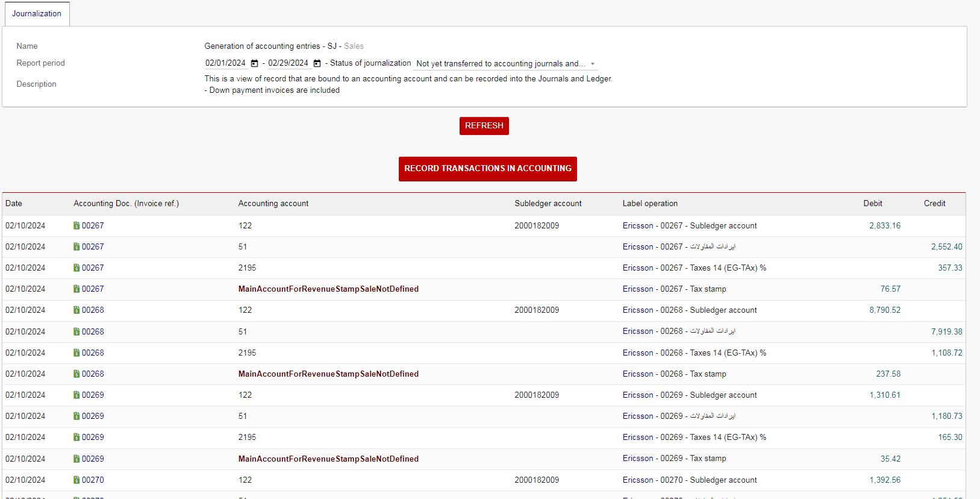Click the invoice icon on the 00268 Subledger row
The image size is (980, 499).
[76, 310]
